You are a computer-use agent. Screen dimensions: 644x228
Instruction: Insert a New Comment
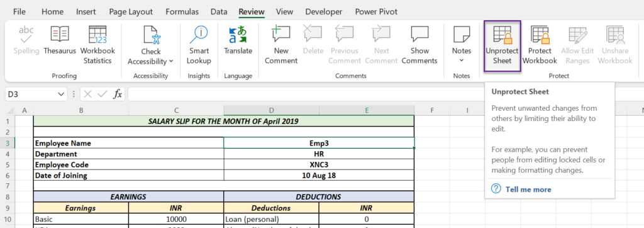281,45
